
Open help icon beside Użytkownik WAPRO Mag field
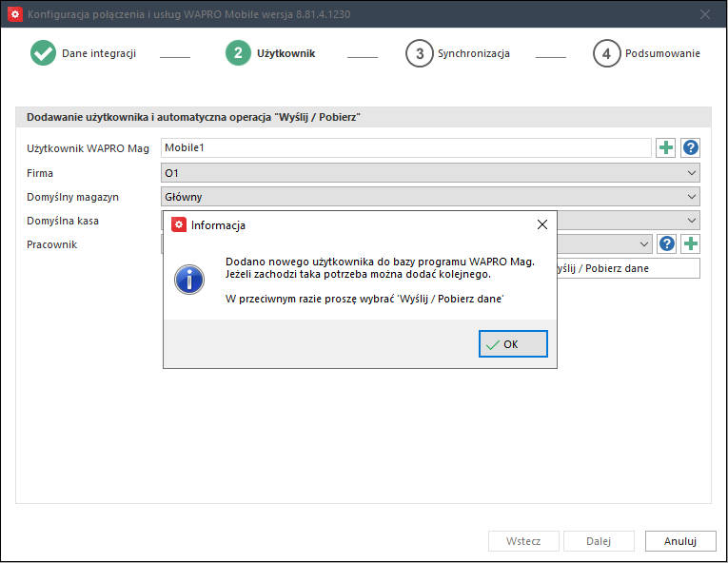[x=690, y=148]
